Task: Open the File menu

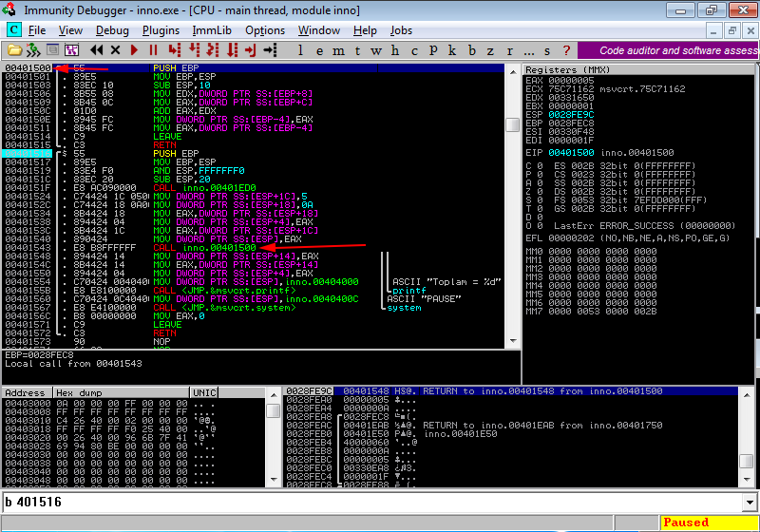Action: [37, 30]
